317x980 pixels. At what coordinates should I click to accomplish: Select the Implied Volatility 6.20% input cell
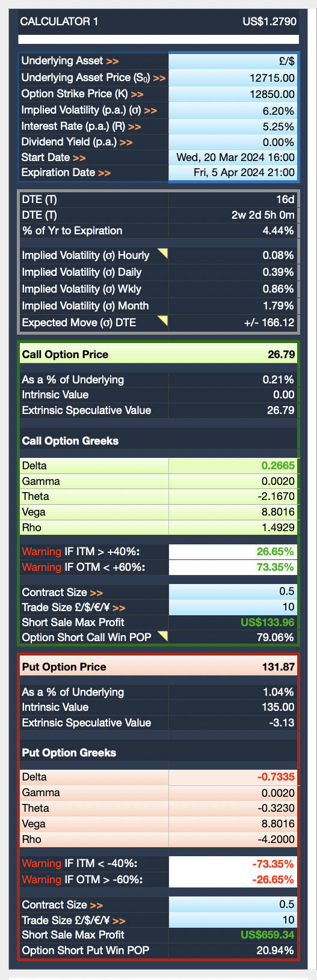coord(232,111)
